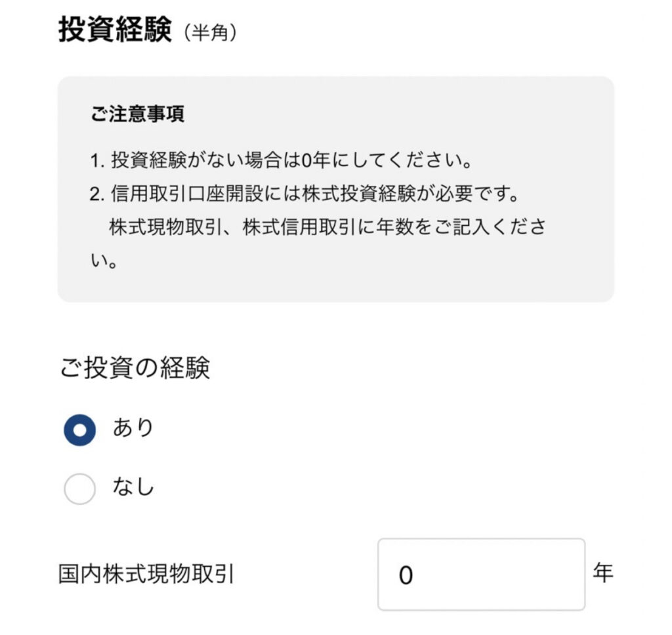Select the "あり" radio button
Viewport: 672px width, 635px height.
pyautogui.click(x=80, y=431)
